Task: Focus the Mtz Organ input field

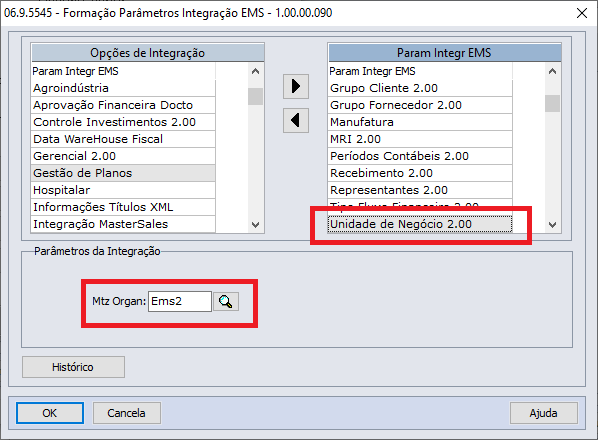Action: coord(180,302)
